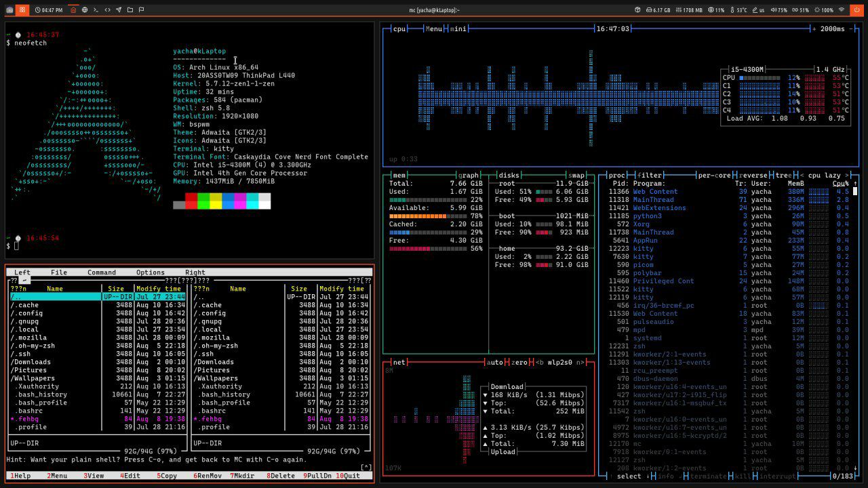This screenshot has width=868, height=488.
Task: Click the clock showing 04:47 PM
Action: pos(48,10)
